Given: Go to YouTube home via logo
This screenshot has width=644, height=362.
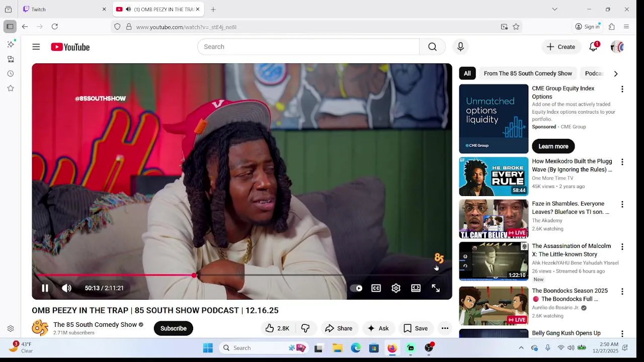Looking at the screenshot, I should pyautogui.click(x=70, y=47).
